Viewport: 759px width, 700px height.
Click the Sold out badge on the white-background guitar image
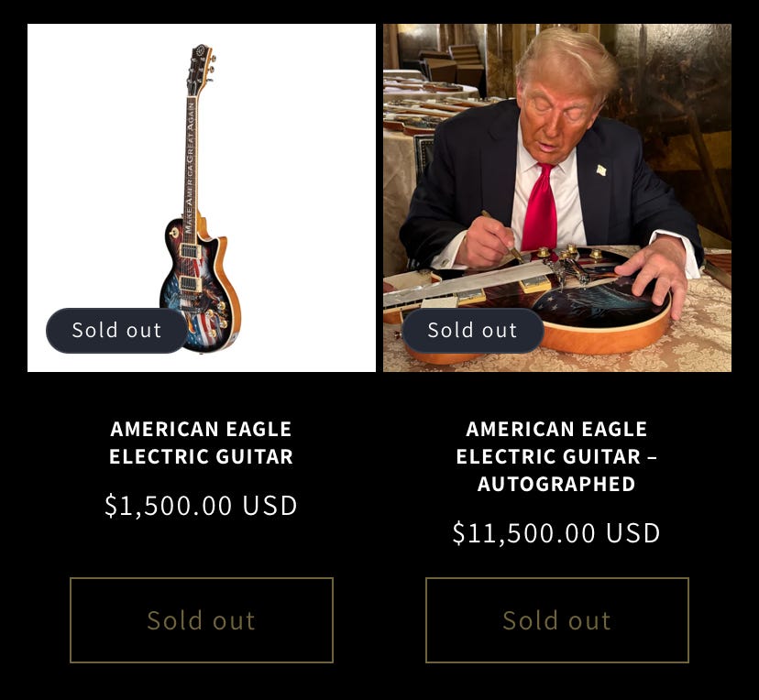coord(116,330)
